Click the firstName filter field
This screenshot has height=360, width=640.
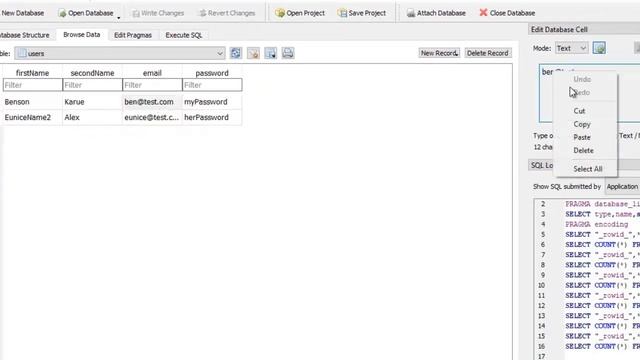[32, 85]
